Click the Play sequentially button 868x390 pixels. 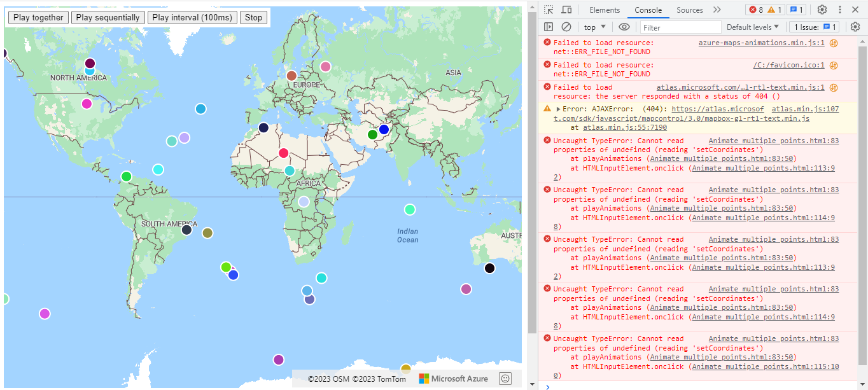pyautogui.click(x=108, y=17)
